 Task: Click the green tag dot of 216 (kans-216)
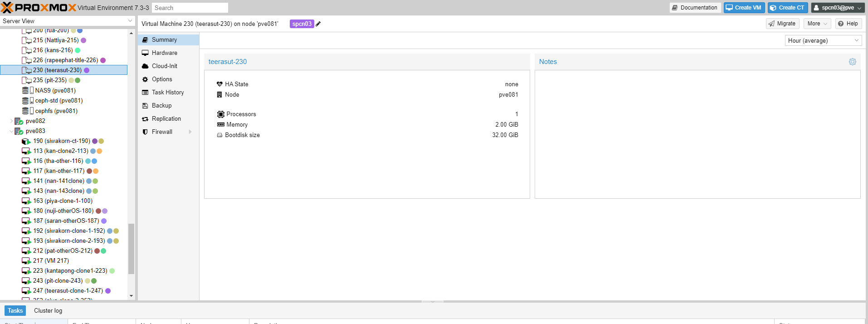click(x=78, y=50)
